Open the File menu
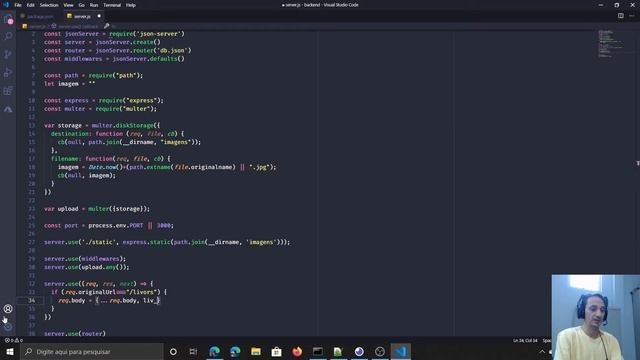 click(x=18, y=5)
